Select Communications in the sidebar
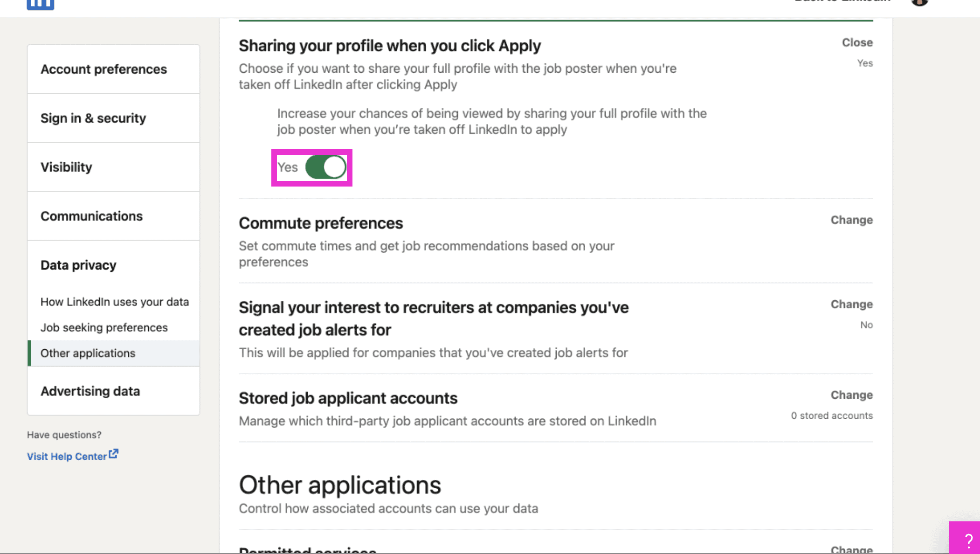 point(91,216)
